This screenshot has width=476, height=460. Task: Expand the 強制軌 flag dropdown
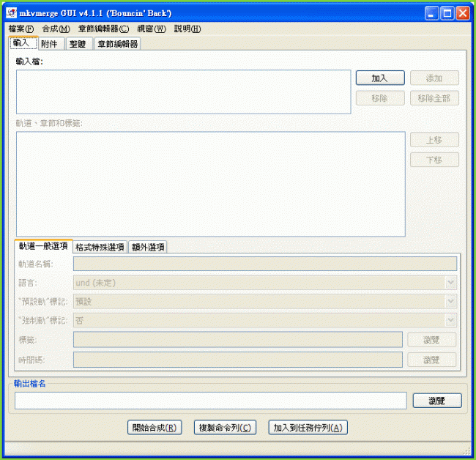pyautogui.click(x=451, y=320)
